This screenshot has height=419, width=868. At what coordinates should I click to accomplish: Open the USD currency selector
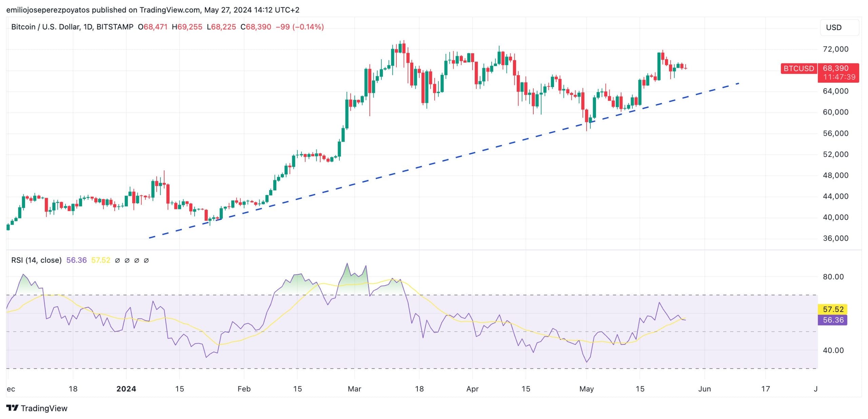click(839, 27)
